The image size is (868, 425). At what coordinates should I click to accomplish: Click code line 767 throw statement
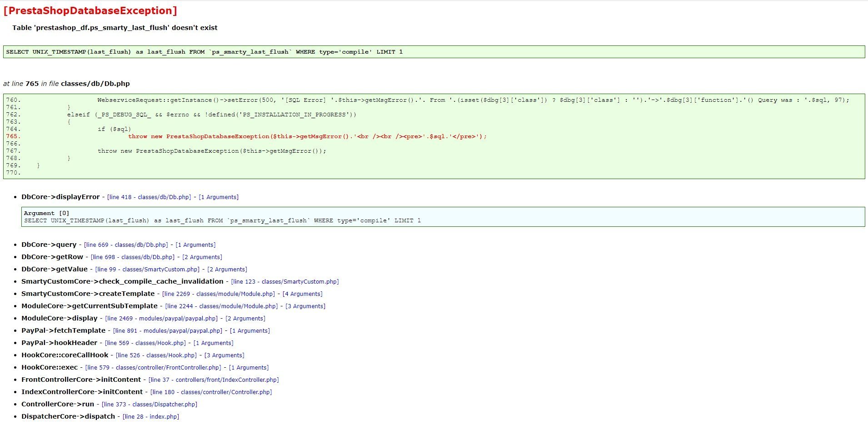(x=212, y=151)
